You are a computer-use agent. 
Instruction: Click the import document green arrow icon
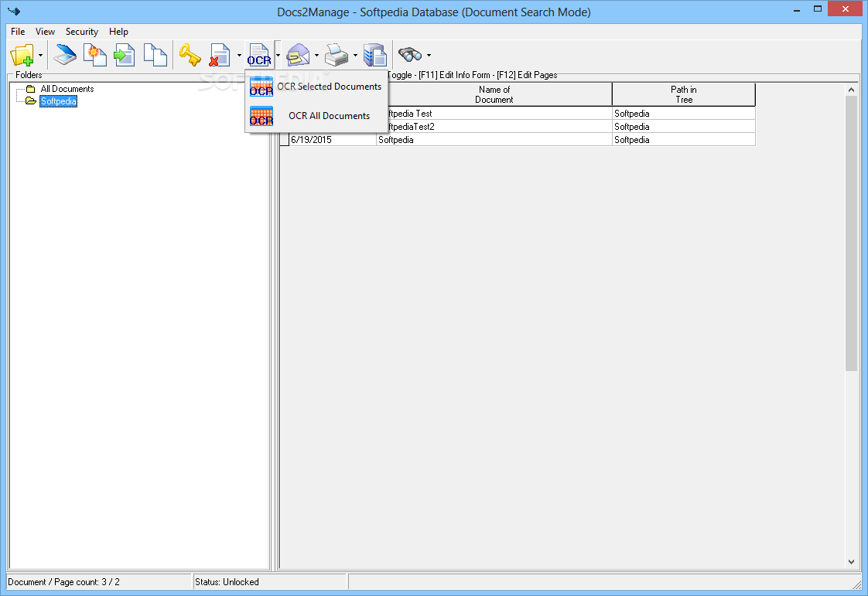pyautogui.click(x=125, y=55)
